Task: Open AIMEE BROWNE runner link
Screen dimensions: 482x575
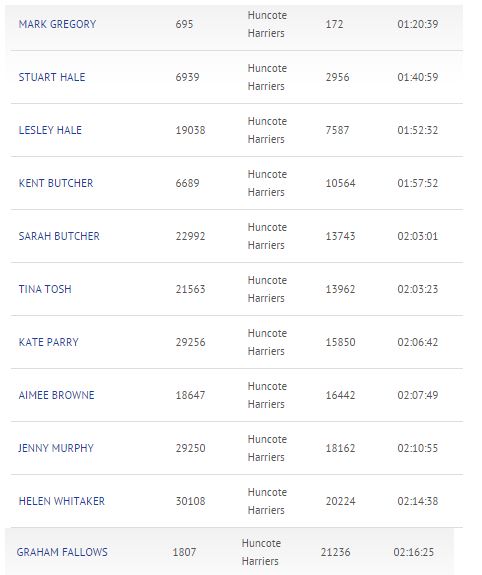Action: click(56, 395)
